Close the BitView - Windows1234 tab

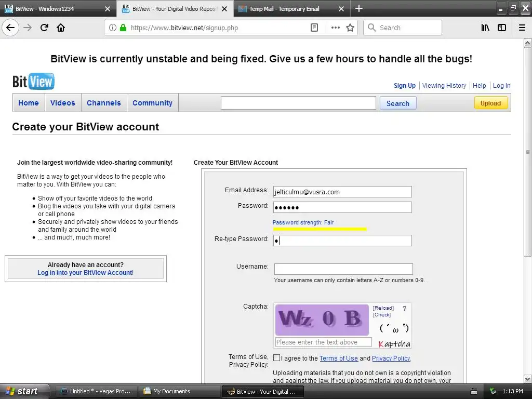[x=108, y=9]
